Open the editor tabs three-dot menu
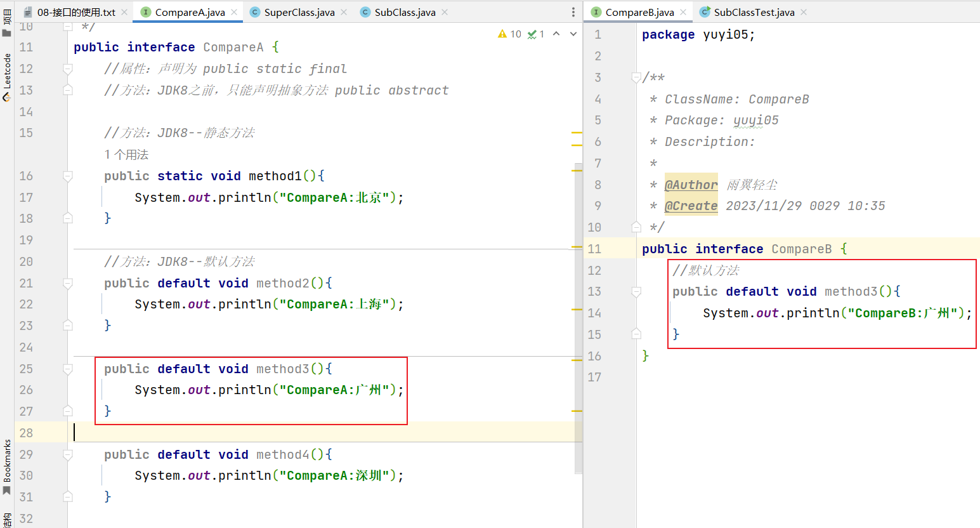This screenshot has width=980, height=528. (x=573, y=12)
